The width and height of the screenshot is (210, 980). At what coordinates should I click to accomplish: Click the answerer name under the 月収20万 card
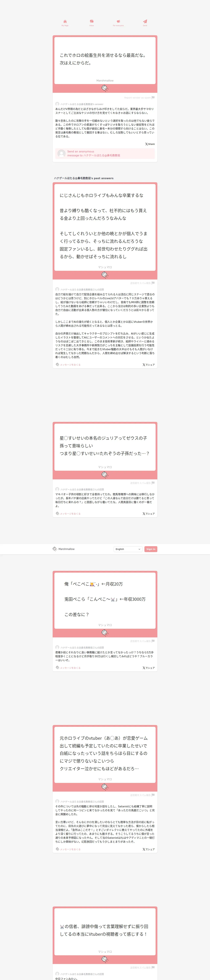82,647
